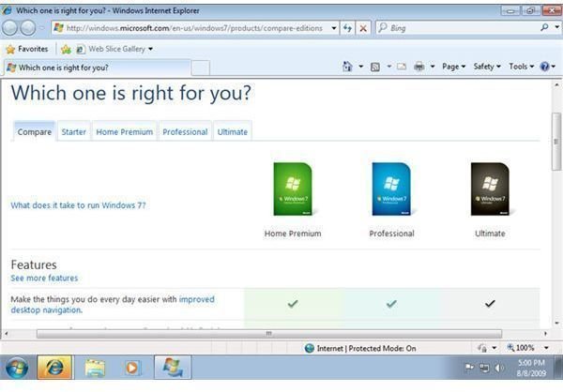Viewport: 563px width, 392px height.
Task: Open a new blank browser tab
Action: tap(201, 68)
